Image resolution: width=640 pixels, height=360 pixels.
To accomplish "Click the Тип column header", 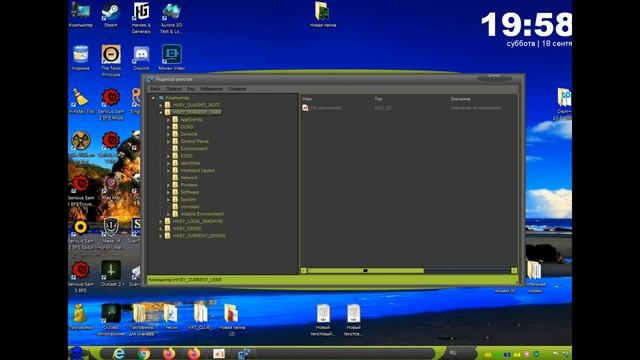I will 378,99.
